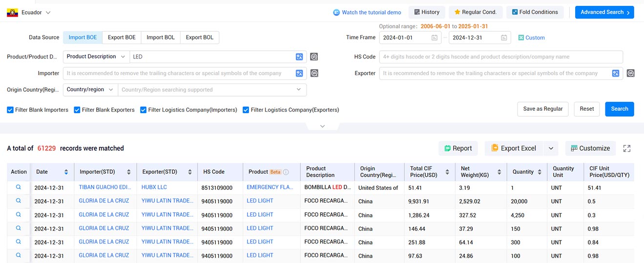Toggle Filter Logistics Company(Exporters) checkbox
Screen dimensions: 644x263
(246, 110)
